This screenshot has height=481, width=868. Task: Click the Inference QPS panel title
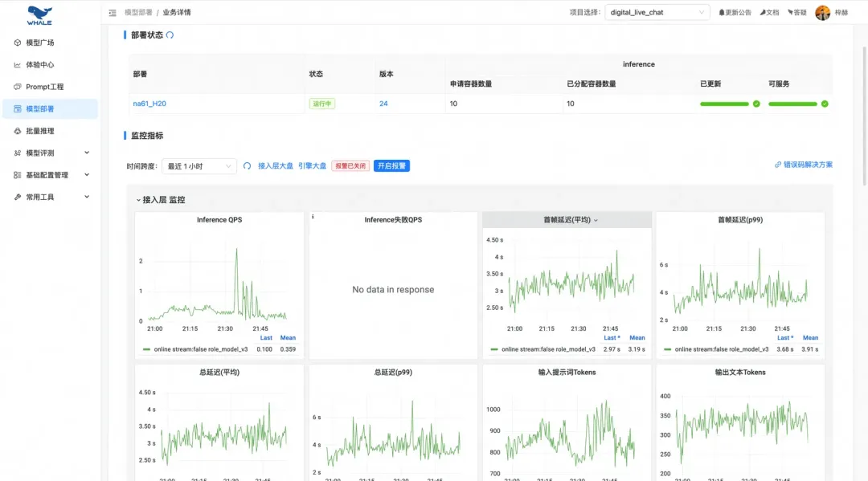click(219, 220)
